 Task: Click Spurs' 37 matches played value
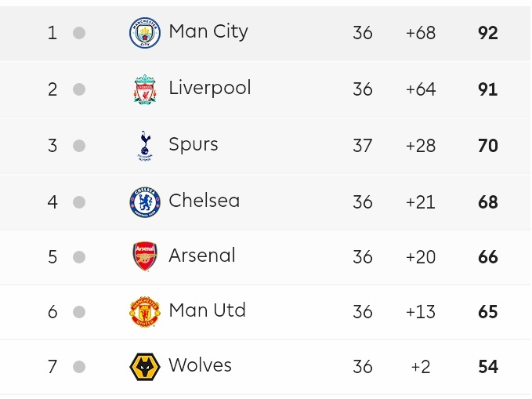[x=362, y=146]
